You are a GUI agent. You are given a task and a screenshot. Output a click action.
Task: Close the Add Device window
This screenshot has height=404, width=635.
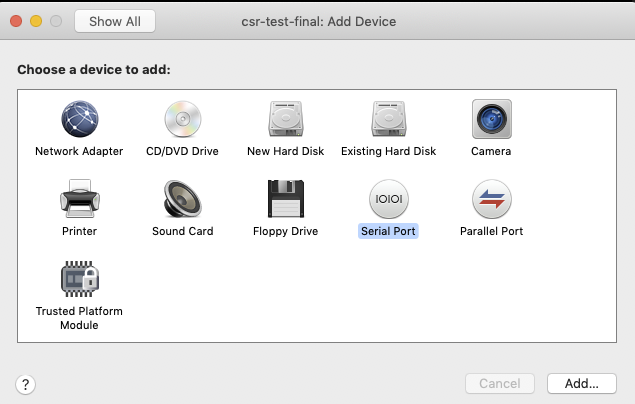16,21
